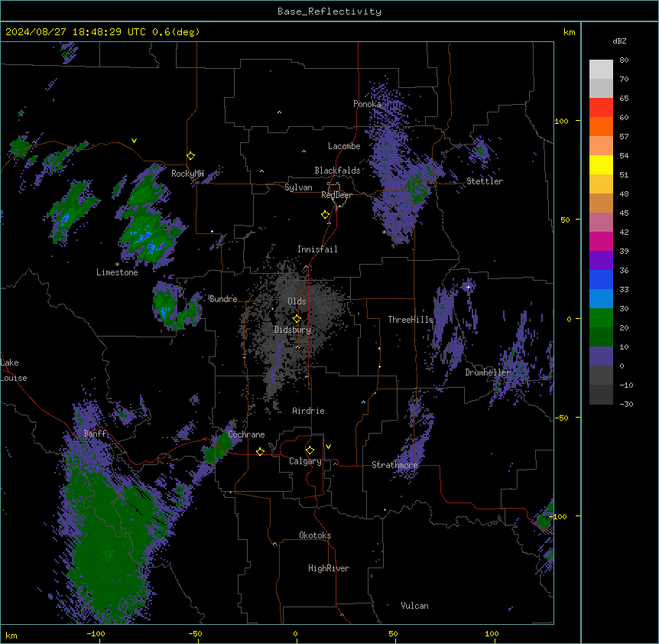Click the ThreeHills label
Viewport: 659px width, 644px height.
pyautogui.click(x=411, y=320)
